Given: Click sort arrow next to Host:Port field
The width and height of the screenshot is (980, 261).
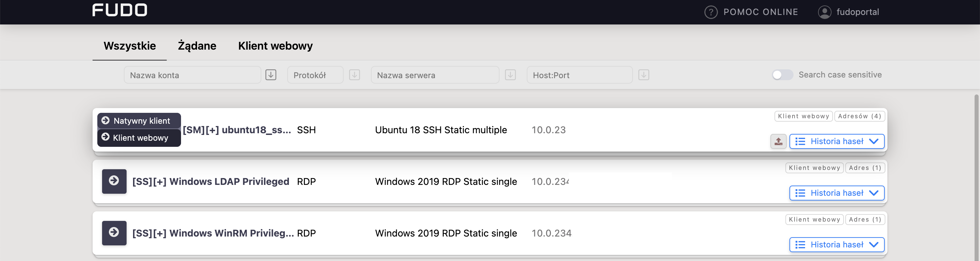Looking at the screenshot, I should [643, 75].
